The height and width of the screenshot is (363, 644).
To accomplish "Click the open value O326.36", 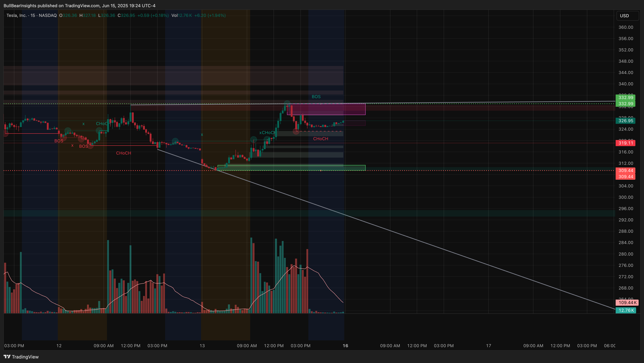I will tap(68, 15).
